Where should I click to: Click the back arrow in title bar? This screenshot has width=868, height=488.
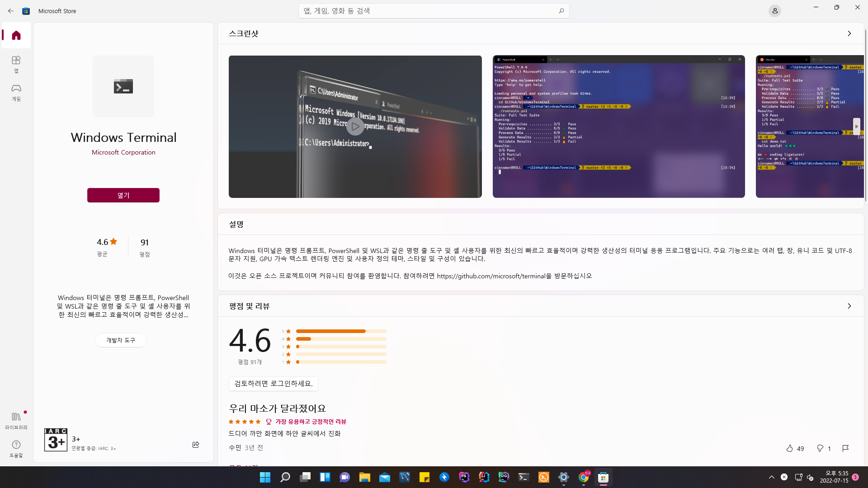click(11, 11)
